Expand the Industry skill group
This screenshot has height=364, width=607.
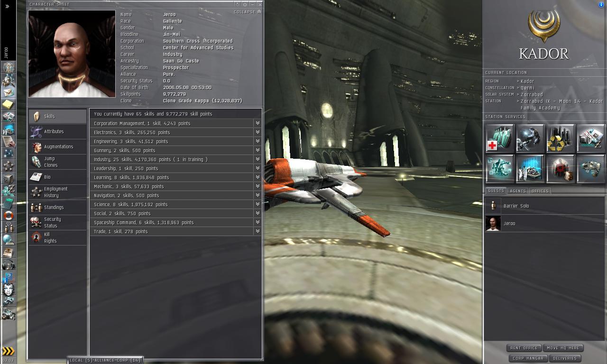(258, 159)
